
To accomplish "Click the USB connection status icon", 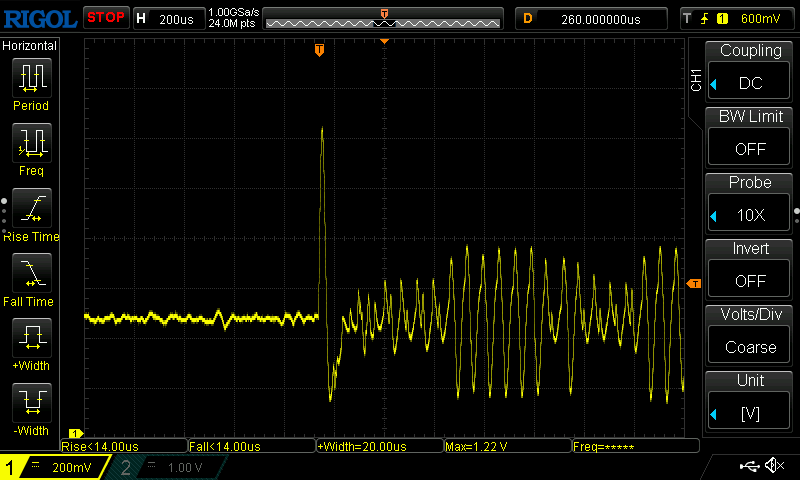I will pos(749,465).
